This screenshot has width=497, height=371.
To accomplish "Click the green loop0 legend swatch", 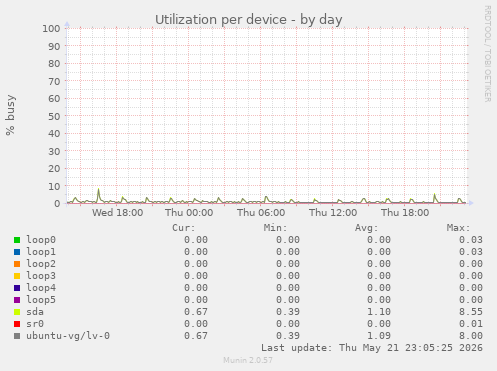I will (x=17, y=240).
